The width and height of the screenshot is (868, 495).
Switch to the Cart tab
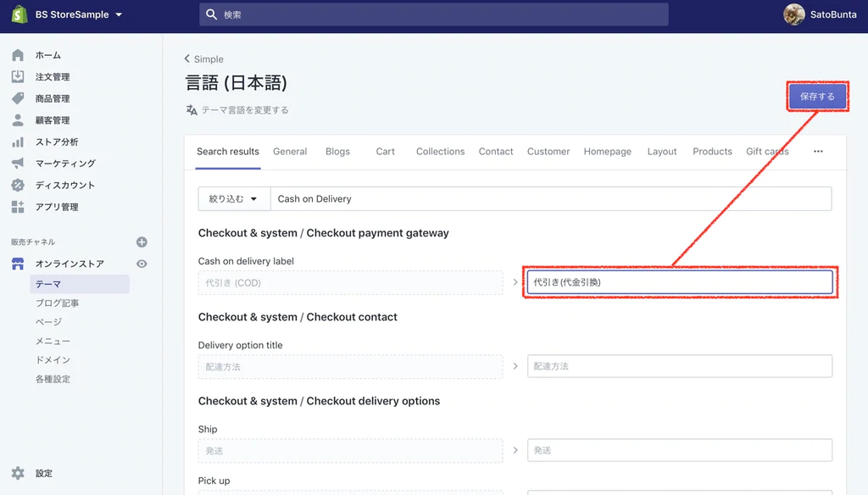point(385,152)
